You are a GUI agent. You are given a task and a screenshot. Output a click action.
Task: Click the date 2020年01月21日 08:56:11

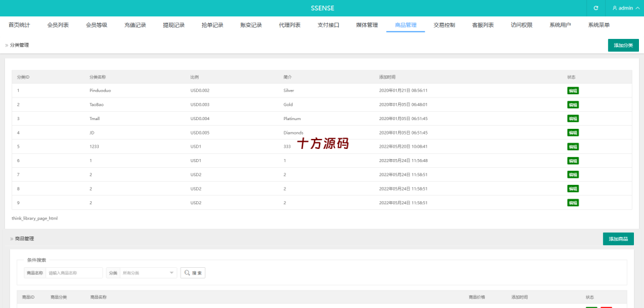pos(403,91)
